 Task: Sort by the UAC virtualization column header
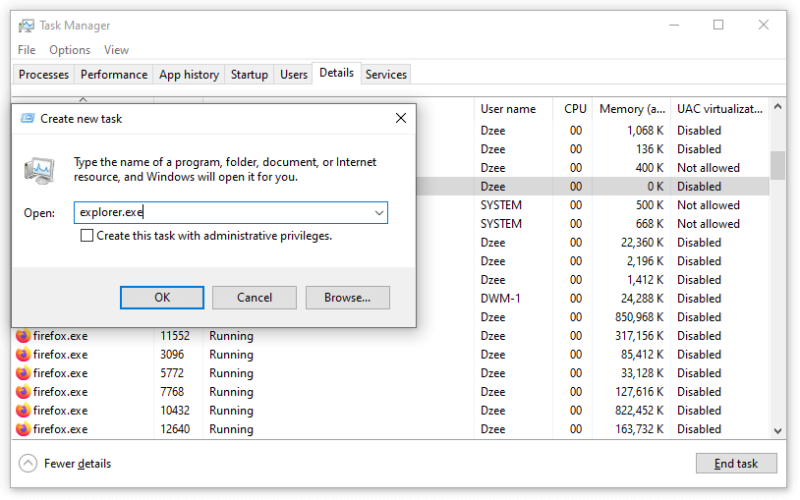(720, 109)
